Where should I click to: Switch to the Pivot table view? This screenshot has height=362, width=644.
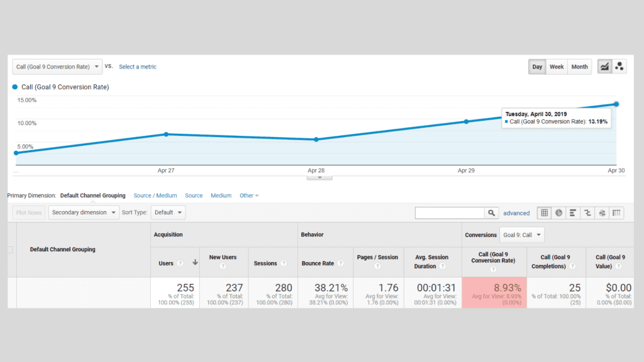click(616, 212)
